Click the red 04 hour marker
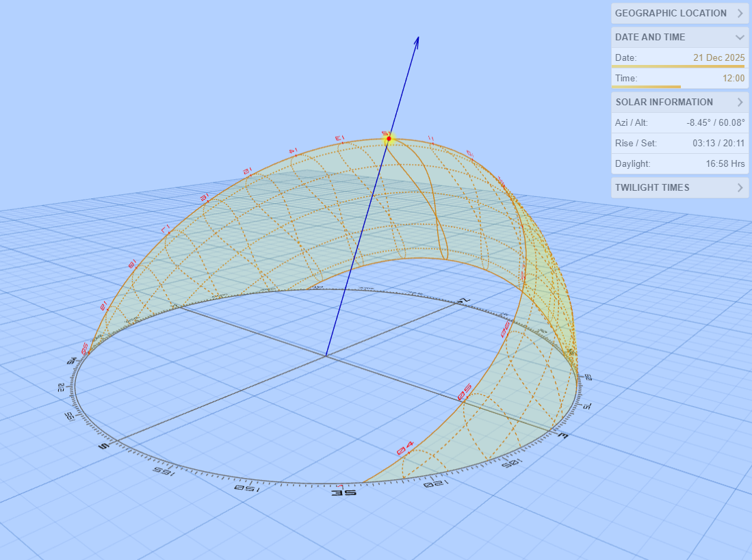 pos(405,448)
